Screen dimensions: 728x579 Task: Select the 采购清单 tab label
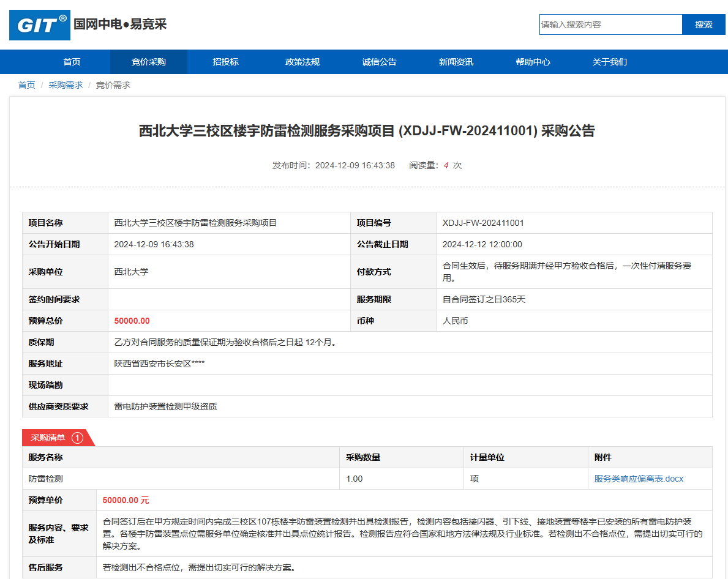(48, 438)
